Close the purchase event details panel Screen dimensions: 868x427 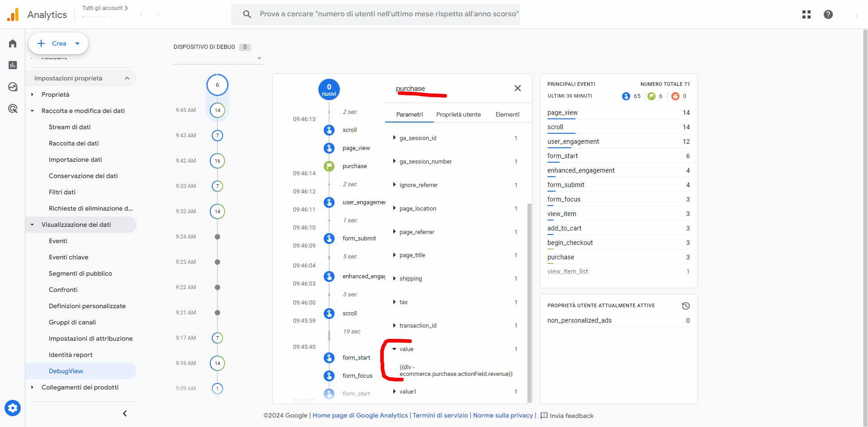pyautogui.click(x=518, y=88)
